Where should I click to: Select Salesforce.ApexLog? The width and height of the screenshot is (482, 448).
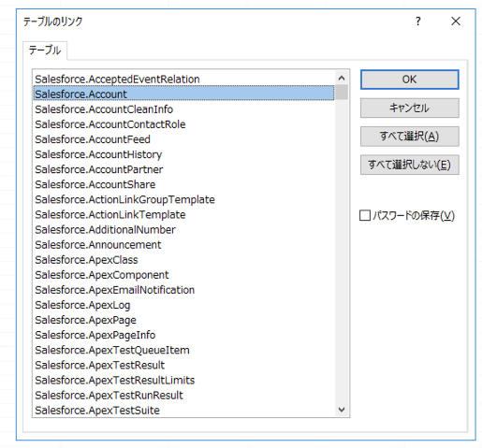click(184, 305)
